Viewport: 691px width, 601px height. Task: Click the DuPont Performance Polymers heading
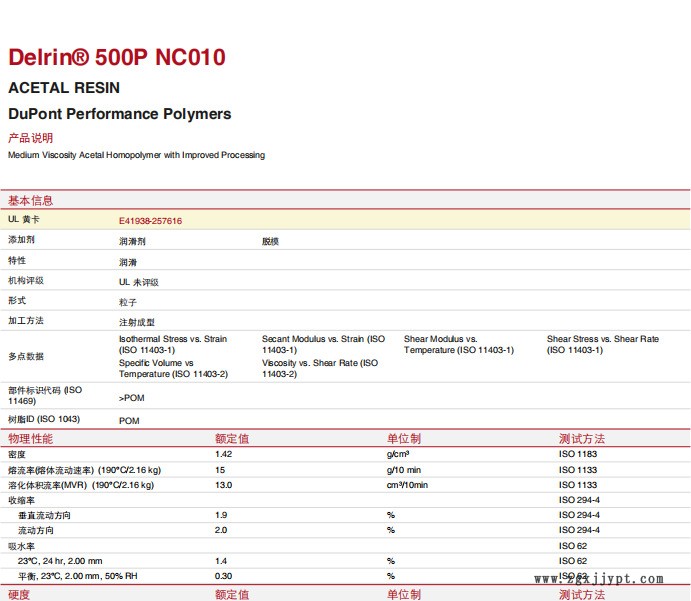point(119,114)
